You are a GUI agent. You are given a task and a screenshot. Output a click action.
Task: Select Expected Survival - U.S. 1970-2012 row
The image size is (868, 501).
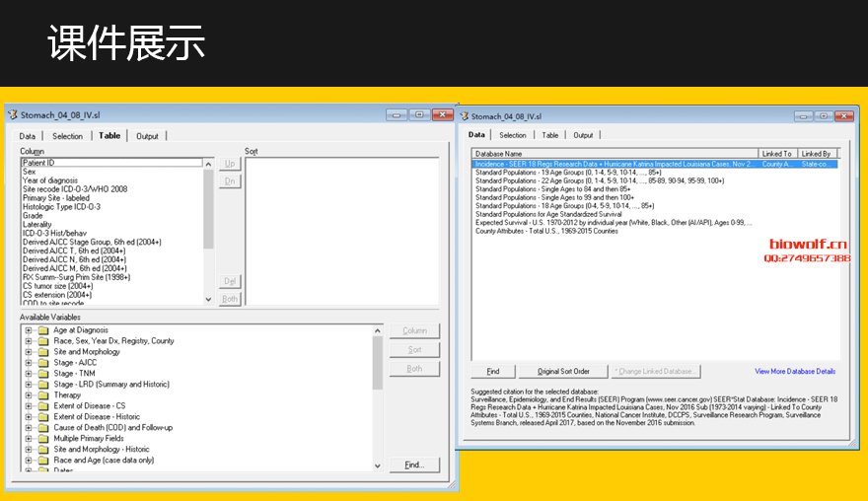tap(655, 223)
